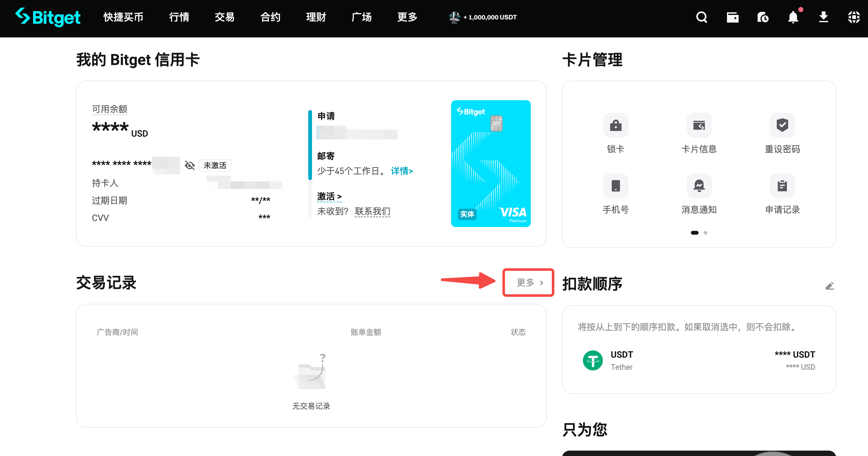Image resolution: width=868 pixels, height=456 pixels.
Task: Open the 消息通知 message notifications icon
Action: pyautogui.click(x=699, y=186)
